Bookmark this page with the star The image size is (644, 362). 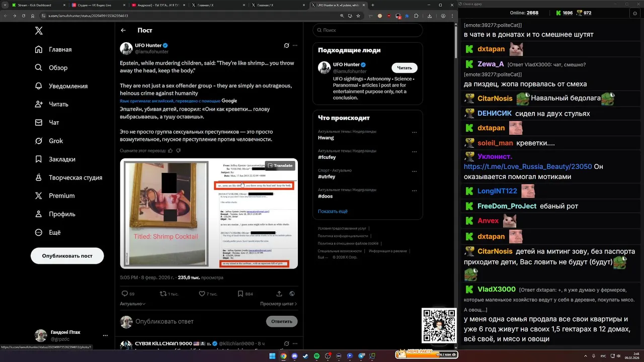358,16
